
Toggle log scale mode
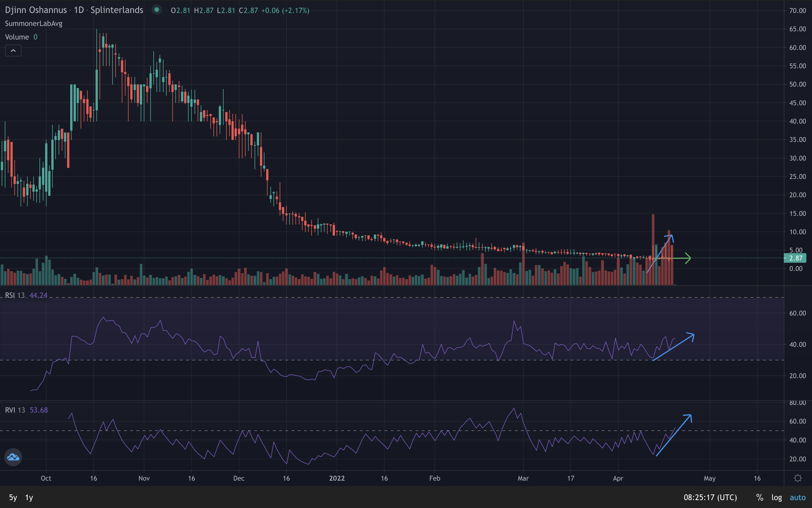[776, 498]
